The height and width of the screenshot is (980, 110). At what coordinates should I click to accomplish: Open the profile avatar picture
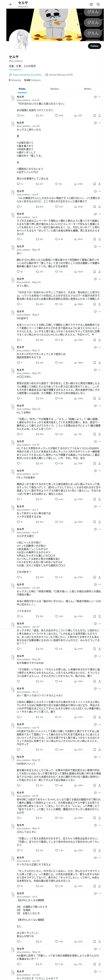(19, 41)
